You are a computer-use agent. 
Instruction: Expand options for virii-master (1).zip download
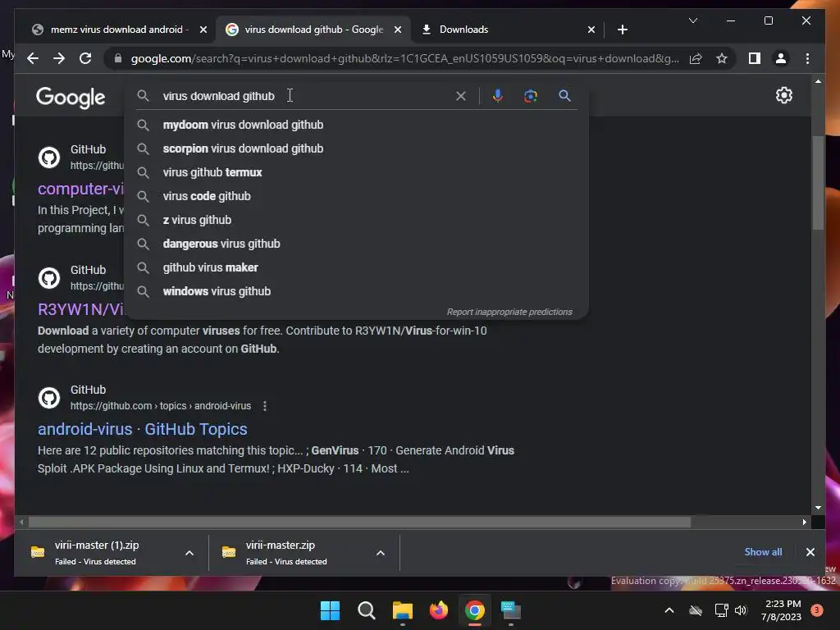[189, 553]
